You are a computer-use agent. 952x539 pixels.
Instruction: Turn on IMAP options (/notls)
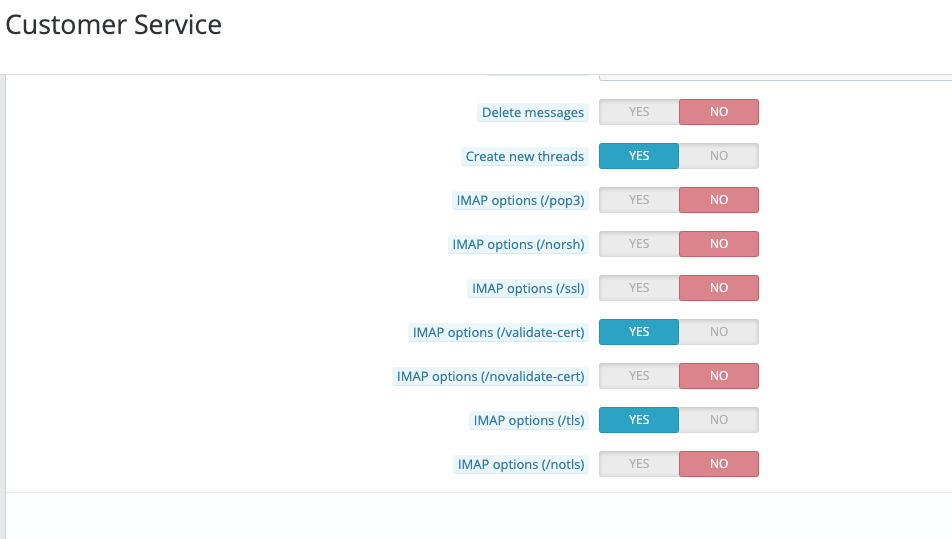pyautogui.click(x=639, y=464)
